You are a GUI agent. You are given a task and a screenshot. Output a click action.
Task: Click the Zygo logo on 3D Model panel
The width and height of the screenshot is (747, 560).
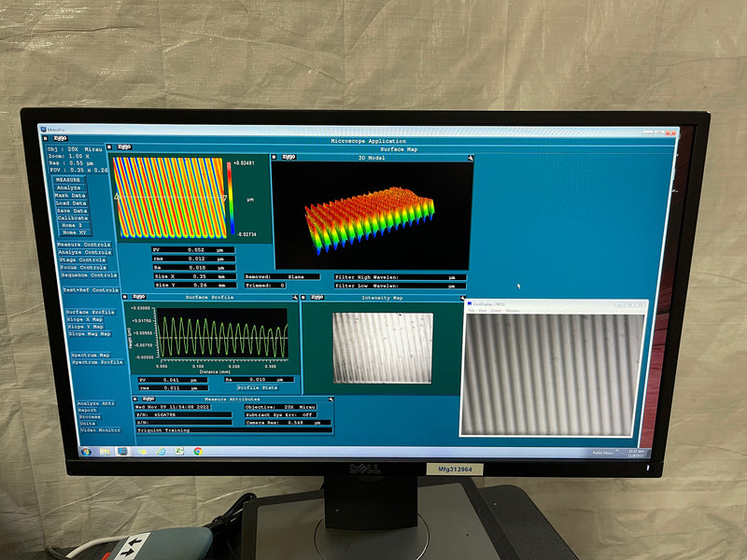coord(289,158)
